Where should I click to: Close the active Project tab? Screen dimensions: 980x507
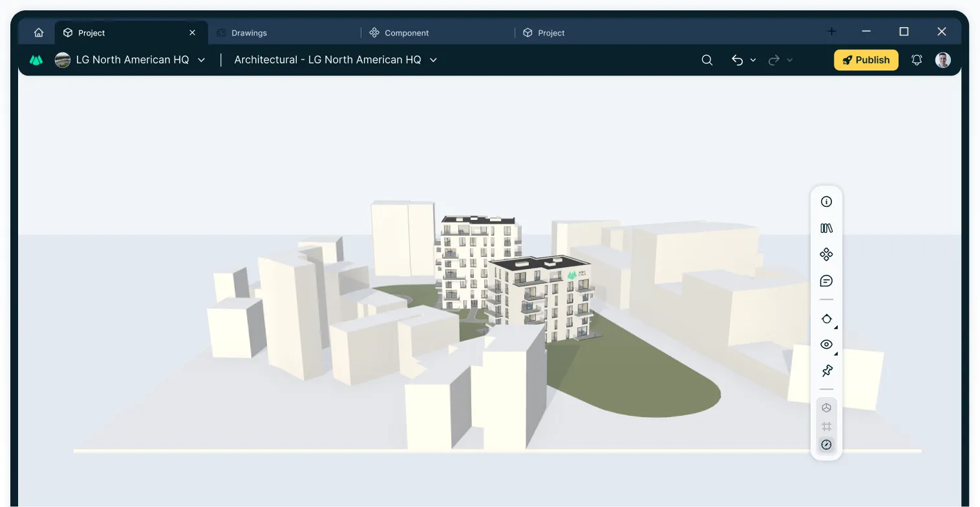[x=192, y=32]
